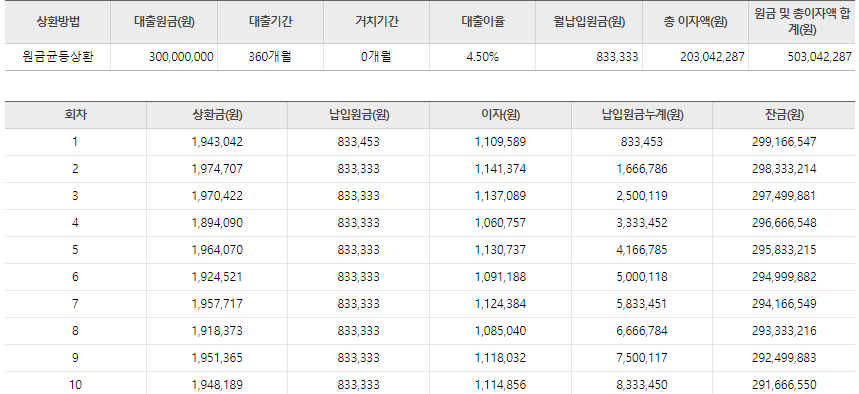Image resolution: width=859 pixels, height=394 pixels.
Task: Select the grand total 503,042,287
Action: point(819,57)
